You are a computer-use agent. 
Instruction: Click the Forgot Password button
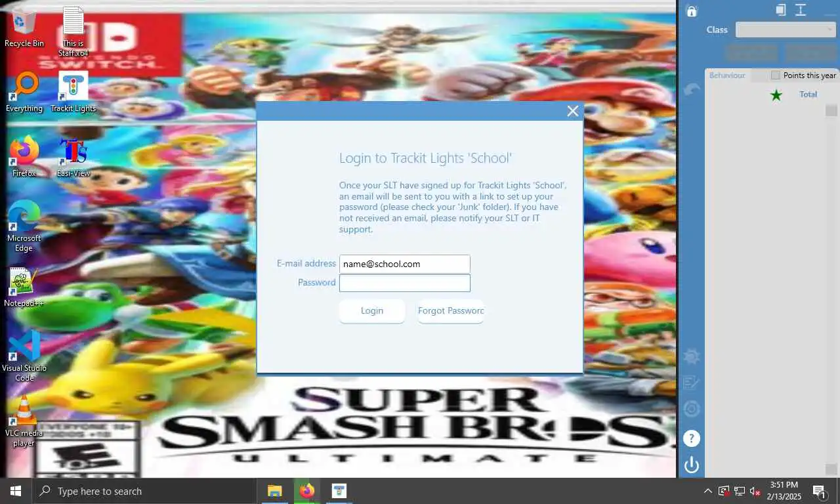(x=451, y=311)
